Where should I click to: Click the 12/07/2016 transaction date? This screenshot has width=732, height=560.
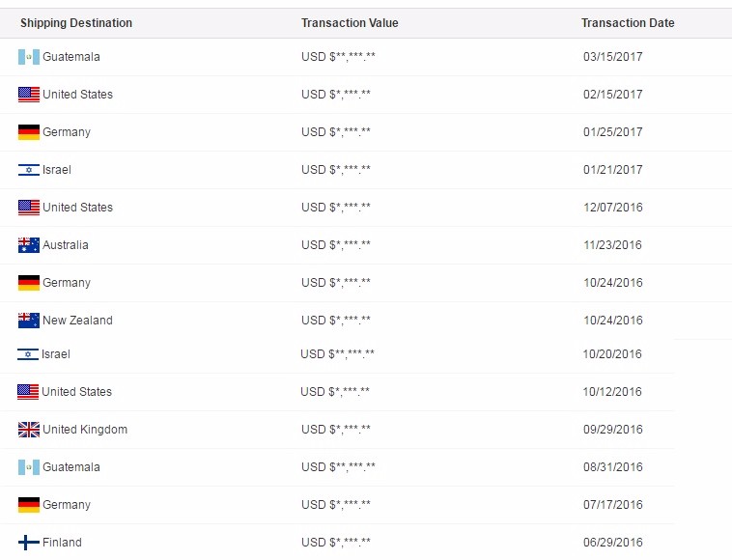pos(612,208)
